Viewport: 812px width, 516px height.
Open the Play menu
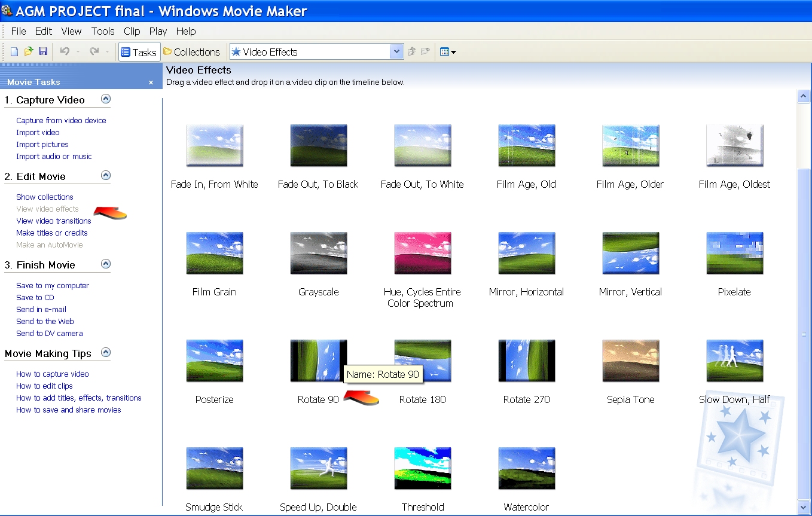(158, 31)
